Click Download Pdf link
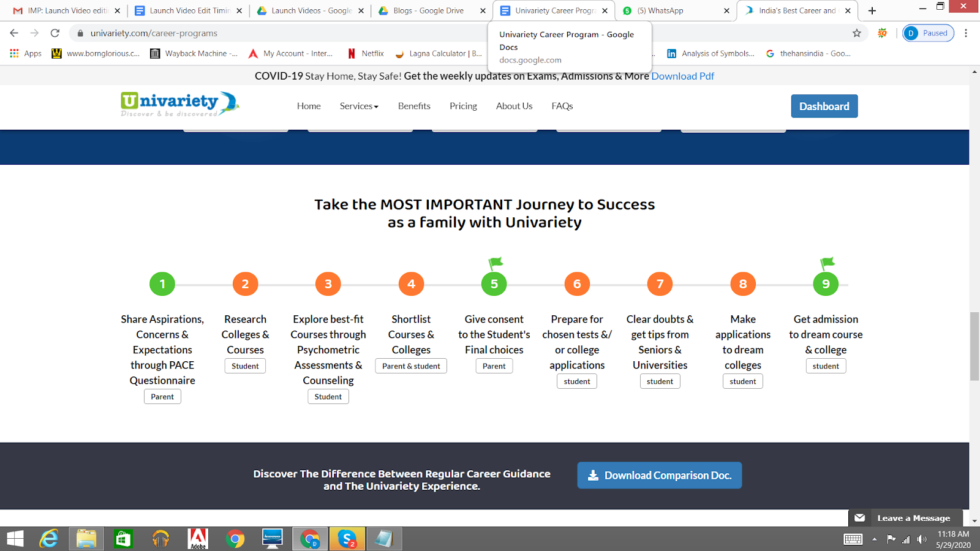 pos(683,76)
